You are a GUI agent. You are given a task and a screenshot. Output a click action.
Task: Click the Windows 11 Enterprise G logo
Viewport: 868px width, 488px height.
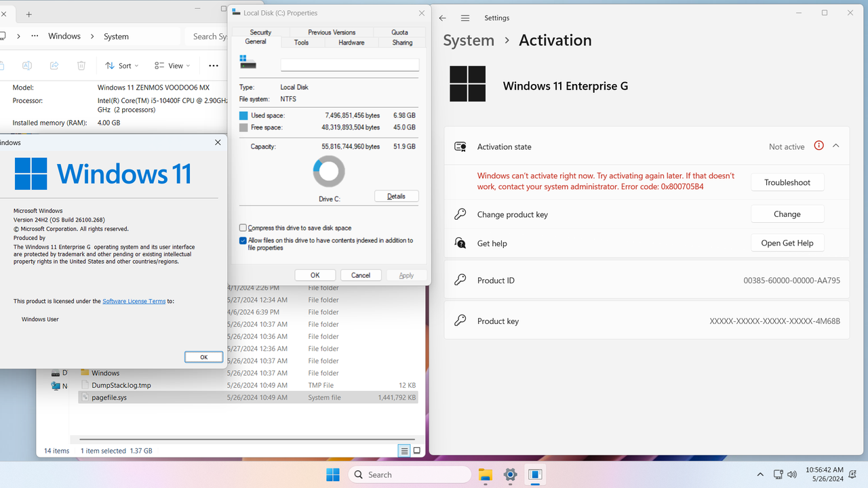click(468, 84)
